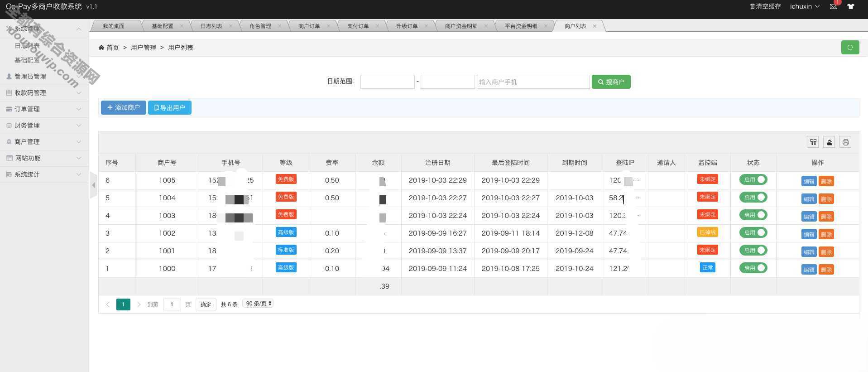Click 删除 for merchant 1005
868x372 pixels.
point(826,181)
